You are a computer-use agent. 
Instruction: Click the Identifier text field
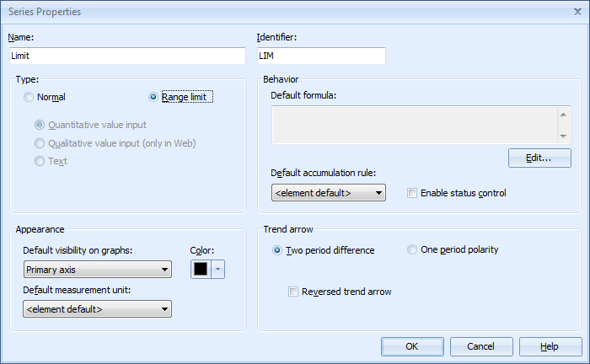(x=320, y=56)
